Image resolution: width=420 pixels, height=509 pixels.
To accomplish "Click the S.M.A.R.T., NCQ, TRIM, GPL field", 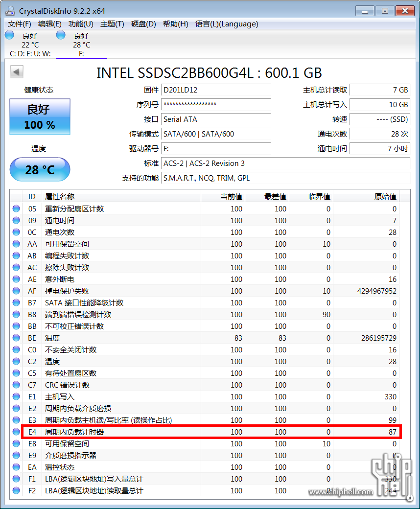I will click(285, 178).
